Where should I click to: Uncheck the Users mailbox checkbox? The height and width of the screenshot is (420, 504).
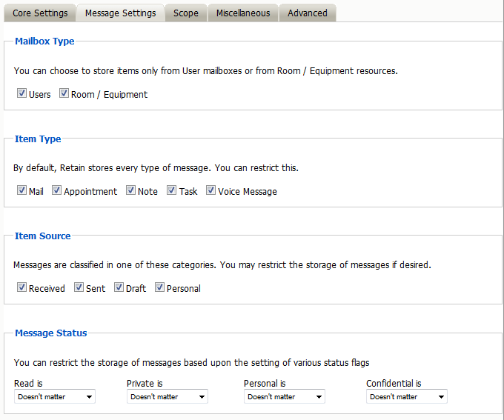21,94
